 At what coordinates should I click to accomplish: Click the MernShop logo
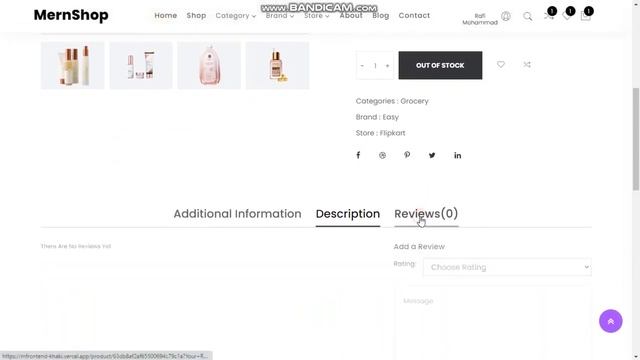click(x=71, y=15)
